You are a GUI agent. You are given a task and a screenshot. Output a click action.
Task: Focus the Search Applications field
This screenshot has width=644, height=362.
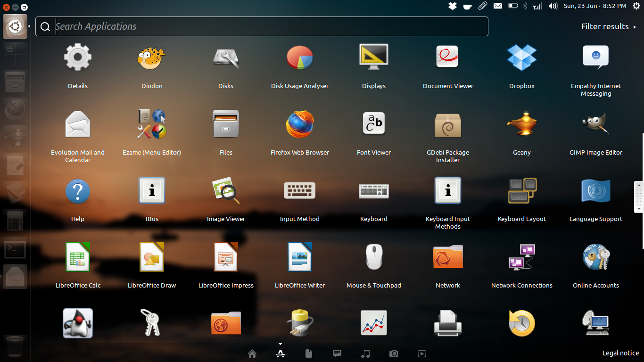click(262, 26)
